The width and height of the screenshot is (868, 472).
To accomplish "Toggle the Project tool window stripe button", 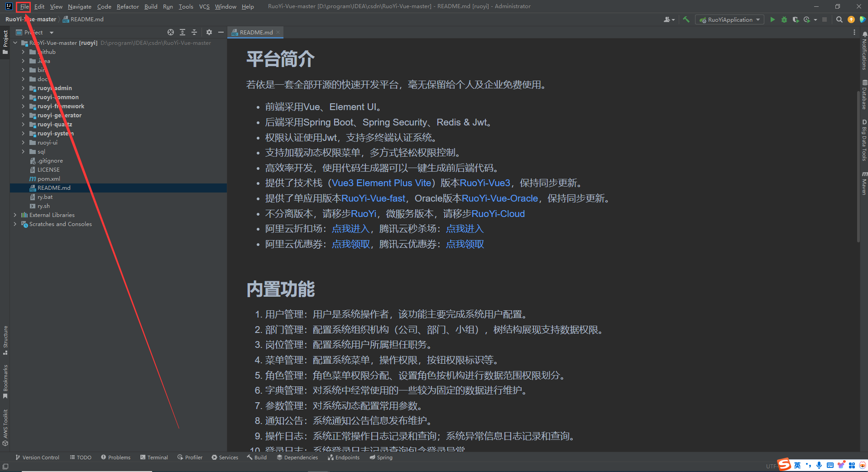I will [x=5, y=42].
